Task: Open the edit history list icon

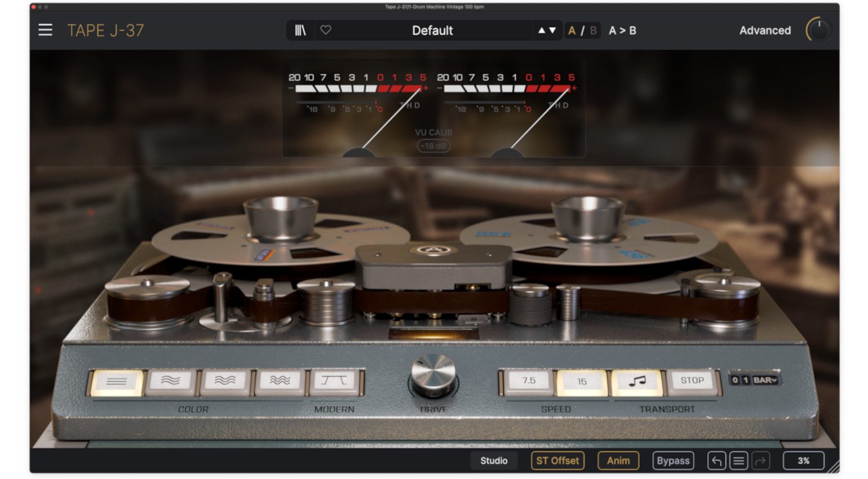Action: point(738,461)
